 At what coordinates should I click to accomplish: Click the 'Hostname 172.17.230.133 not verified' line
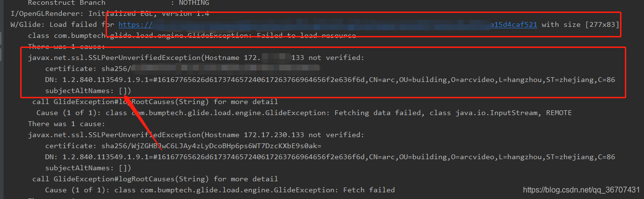click(196, 135)
